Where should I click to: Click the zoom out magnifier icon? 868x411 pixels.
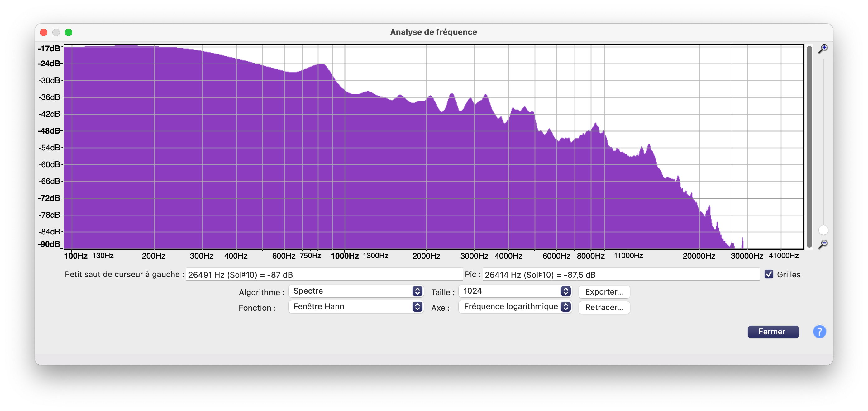tap(823, 243)
